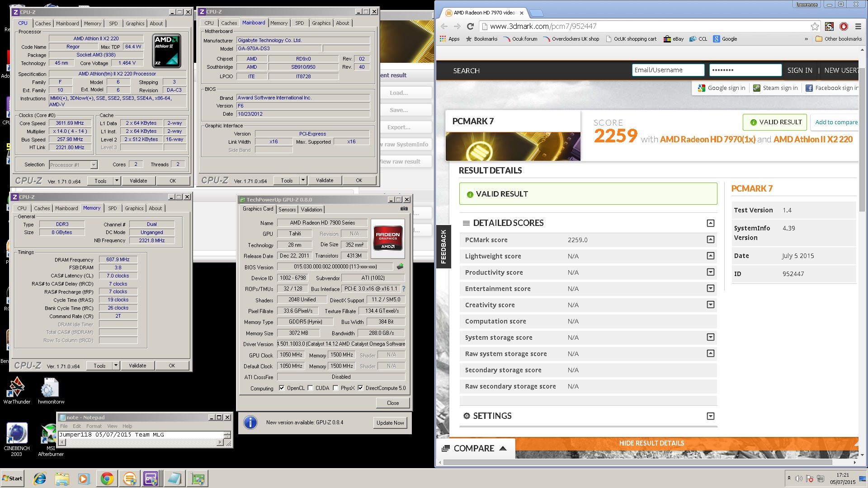Open Tools dropdown arrow in Mainboard window
The width and height of the screenshot is (868, 488).
click(303, 180)
